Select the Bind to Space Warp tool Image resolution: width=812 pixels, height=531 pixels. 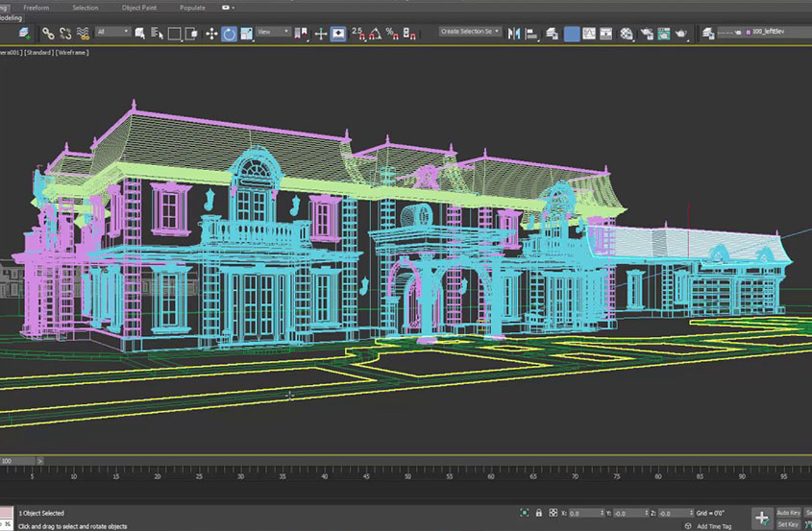[83, 34]
